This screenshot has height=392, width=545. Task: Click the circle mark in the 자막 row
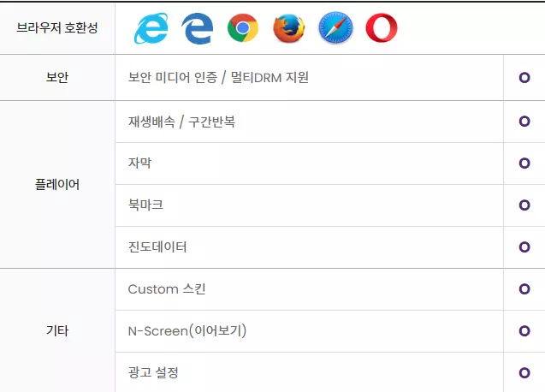tap(524, 163)
